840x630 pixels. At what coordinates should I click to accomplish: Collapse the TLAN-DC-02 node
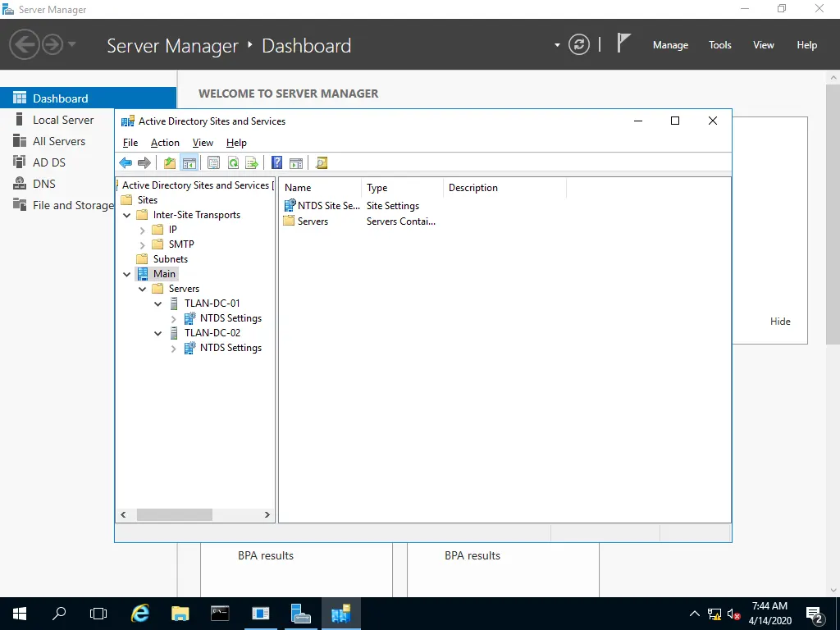[x=158, y=333]
